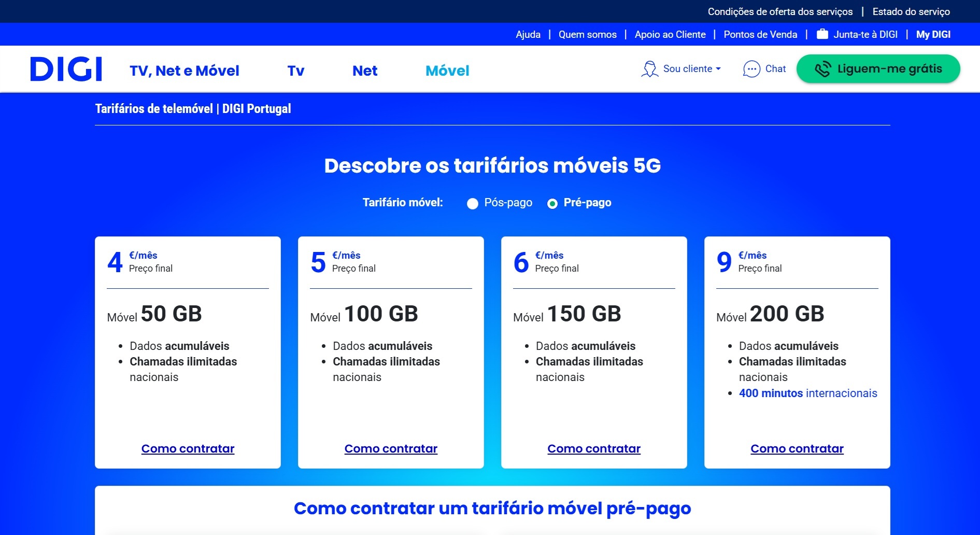The height and width of the screenshot is (535, 980).
Task: Click the briefcase icon beside Junta-te à DIGI
Action: (822, 34)
